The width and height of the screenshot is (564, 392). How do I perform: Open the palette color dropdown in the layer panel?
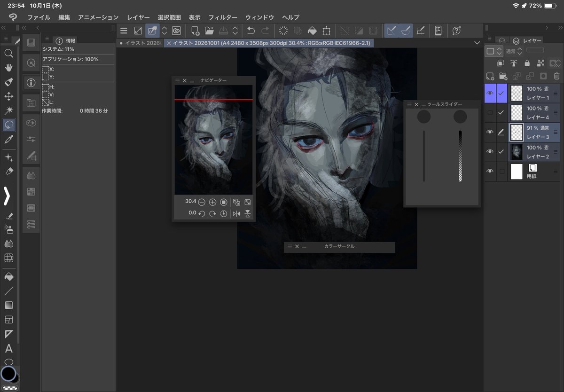click(494, 51)
